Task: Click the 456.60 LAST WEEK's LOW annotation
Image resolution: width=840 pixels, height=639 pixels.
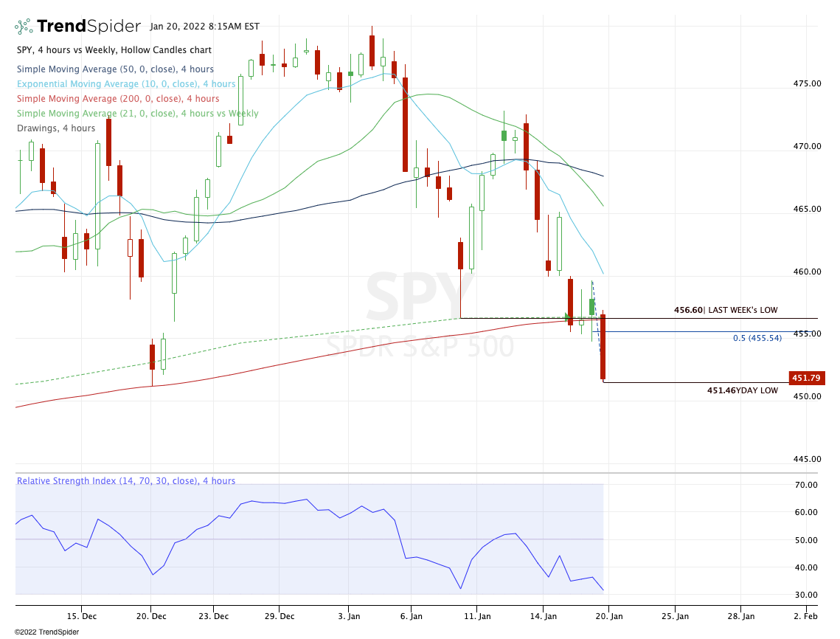Action: click(x=726, y=310)
